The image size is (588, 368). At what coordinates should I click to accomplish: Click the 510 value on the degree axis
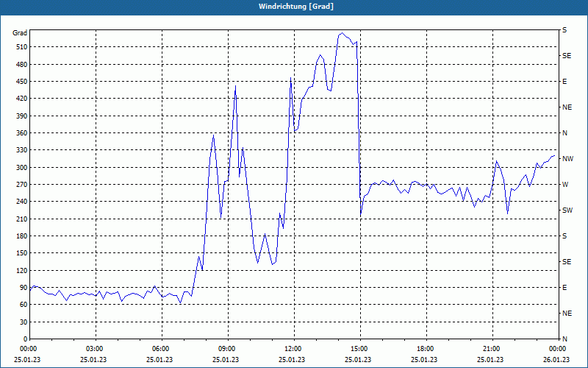[21, 47]
